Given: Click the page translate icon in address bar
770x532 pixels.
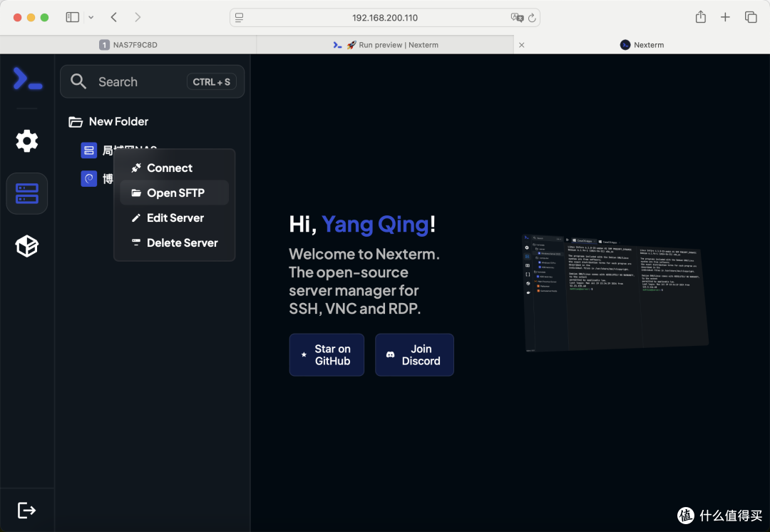Looking at the screenshot, I should point(517,18).
